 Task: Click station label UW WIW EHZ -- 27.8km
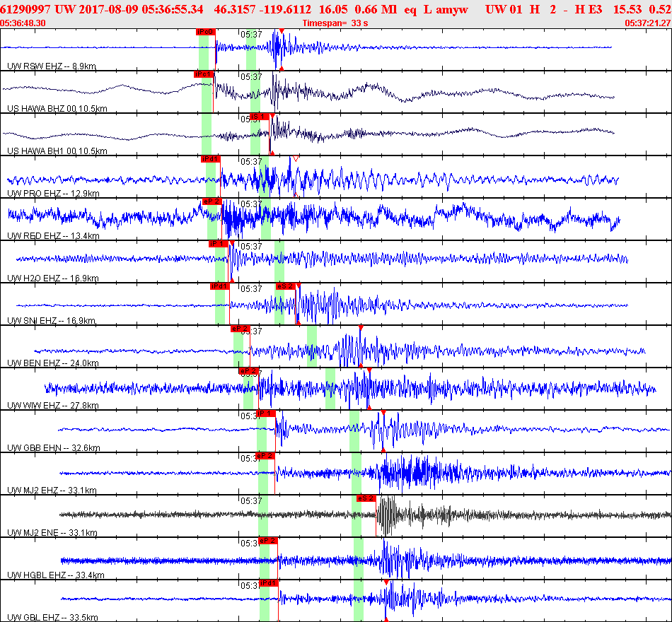click(53, 406)
